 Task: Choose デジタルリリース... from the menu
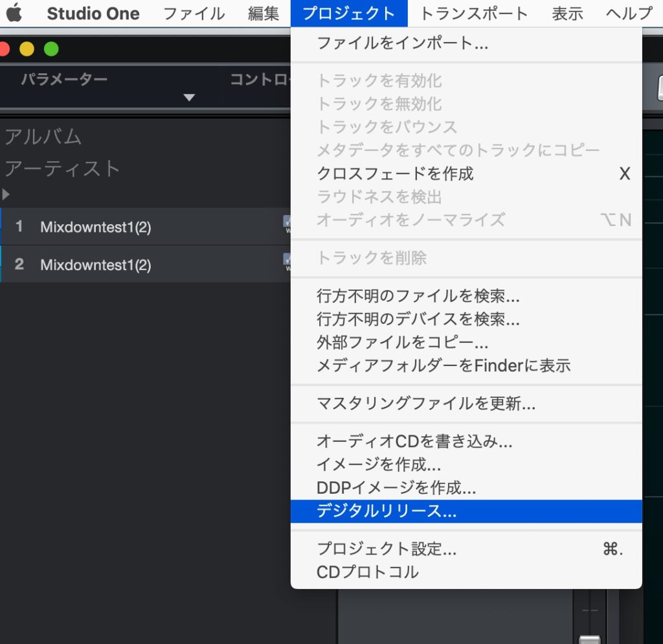click(387, 511)
